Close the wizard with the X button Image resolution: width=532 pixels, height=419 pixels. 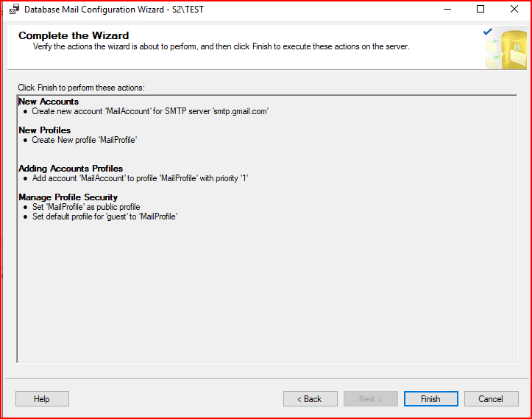coord(514,10)
